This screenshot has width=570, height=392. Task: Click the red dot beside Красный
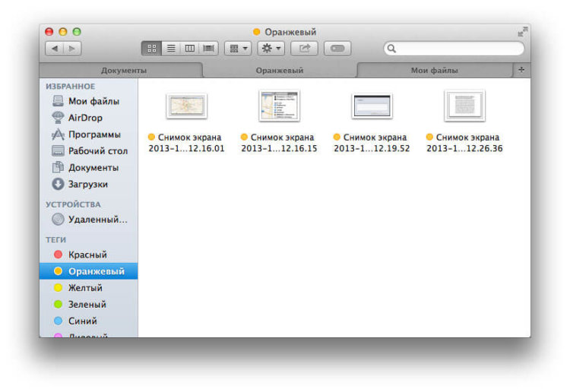coord(58,254)
